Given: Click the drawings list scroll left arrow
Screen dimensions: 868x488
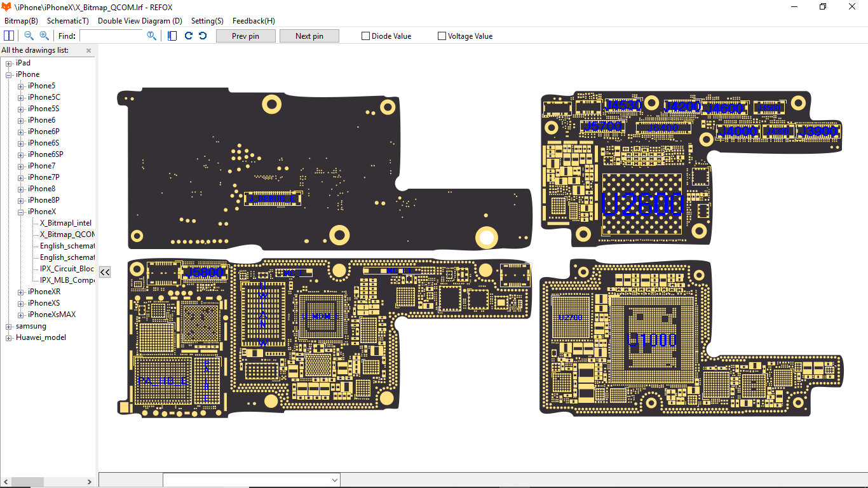Looking at the screenshot, I should point(5,482).
